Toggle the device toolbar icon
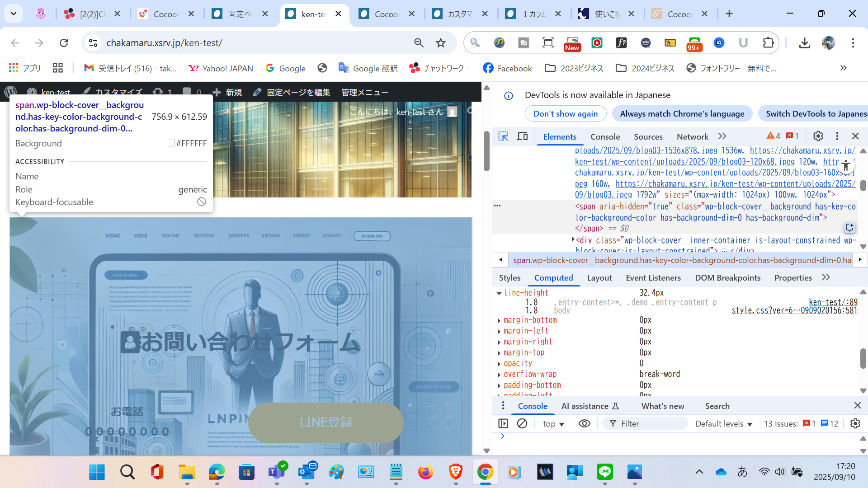The image size is (868, 488). pyautogui.click(x=522, y=136)
